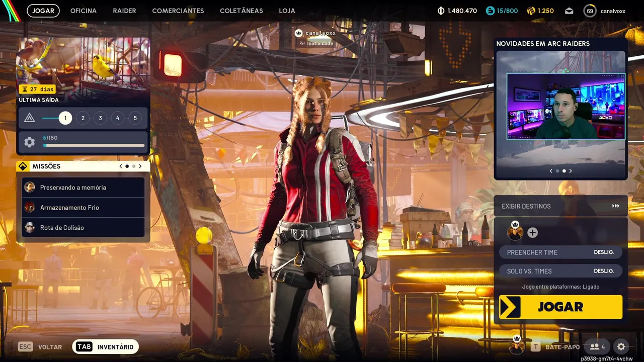This screenshot has height=362, width=644.
Task: Click the party leader avatar in squad panel
Action: tap(515, 232)
